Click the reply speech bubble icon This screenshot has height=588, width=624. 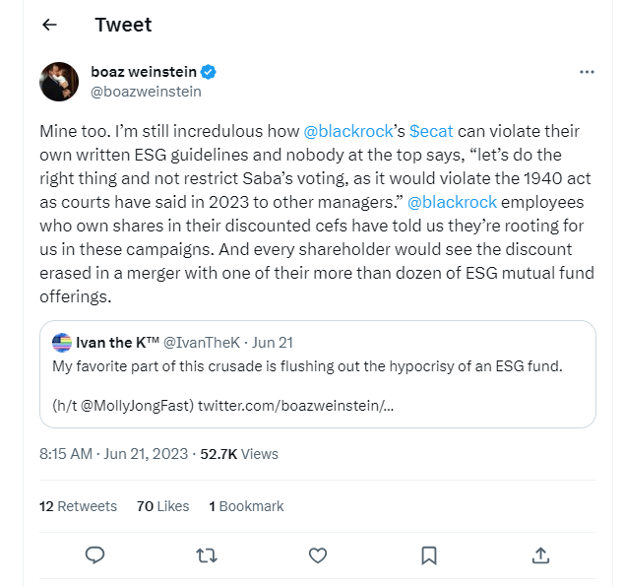(x=95, y=554)
